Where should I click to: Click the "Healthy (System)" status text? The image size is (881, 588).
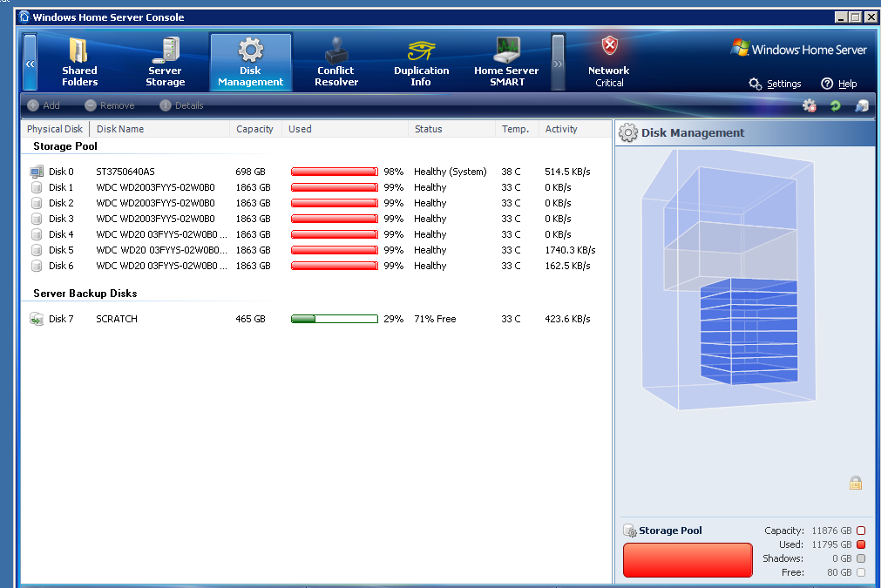pos(451,172)
